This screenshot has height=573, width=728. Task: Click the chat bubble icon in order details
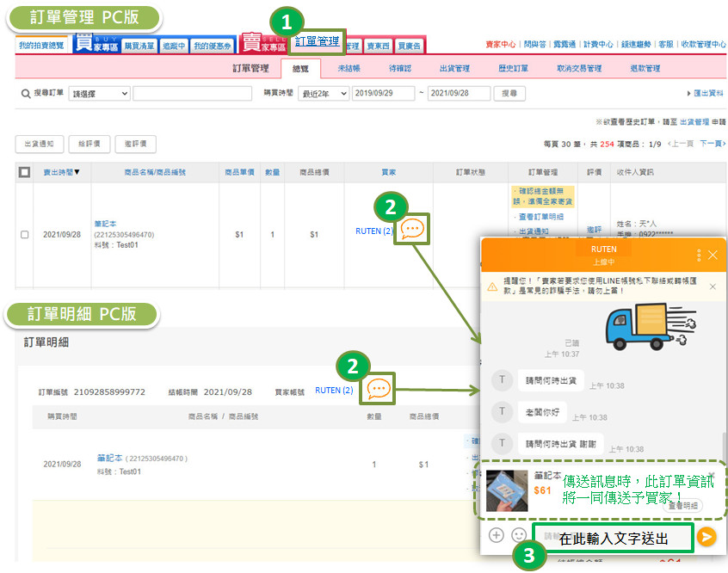tap(379, 389)
